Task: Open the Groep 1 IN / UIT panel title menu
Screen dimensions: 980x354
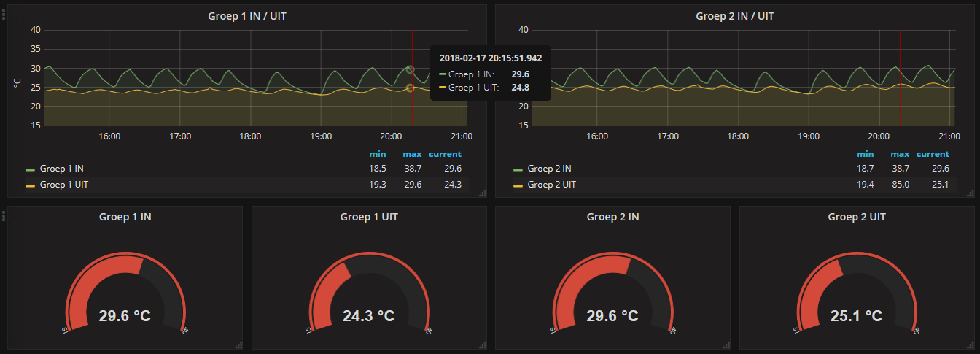Action: click(x=247, y=15)
